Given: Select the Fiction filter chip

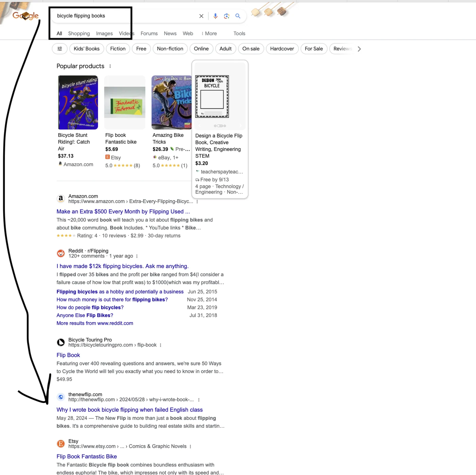Looking at the screenshot, I should pyautogui.click(x=118, y=49).
